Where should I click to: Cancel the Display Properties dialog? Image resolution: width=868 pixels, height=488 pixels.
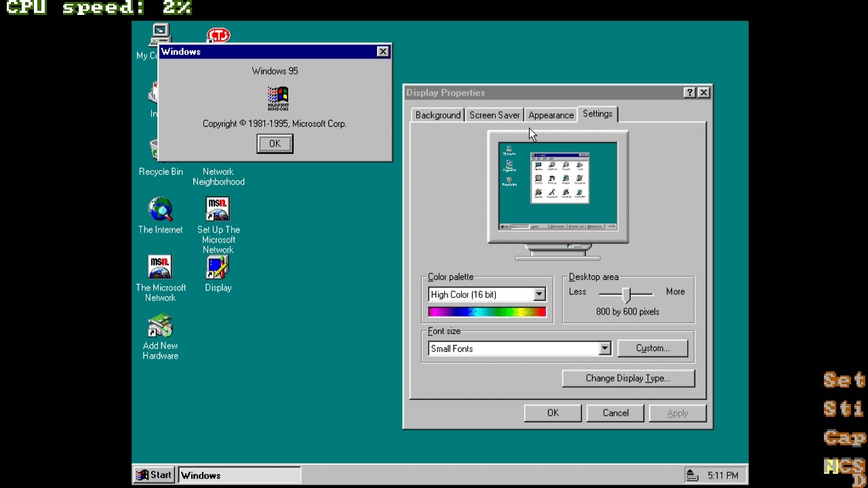tap(615, 413)
